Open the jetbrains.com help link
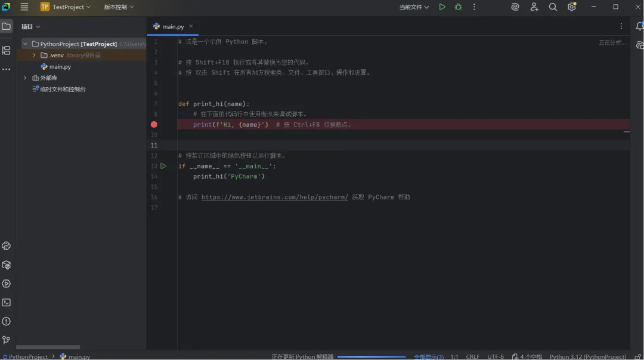Viewport: 644px width, 360px height. click(274, 197)
